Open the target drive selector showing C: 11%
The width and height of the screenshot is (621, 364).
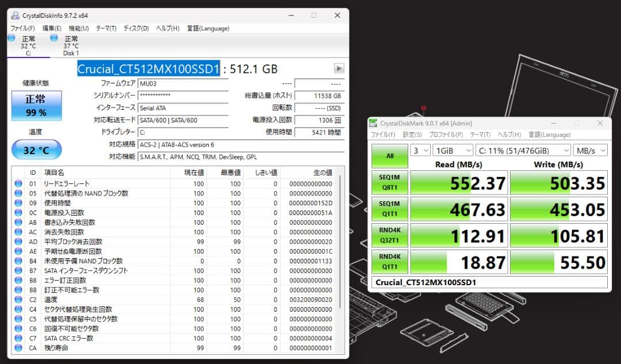point(522,150)
